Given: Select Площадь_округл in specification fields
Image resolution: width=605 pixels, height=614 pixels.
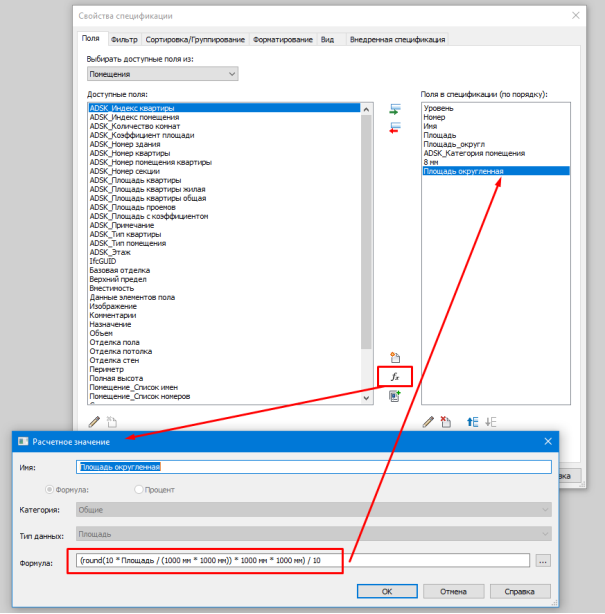Looking at the screenshot, I should [x=496, y=144].
